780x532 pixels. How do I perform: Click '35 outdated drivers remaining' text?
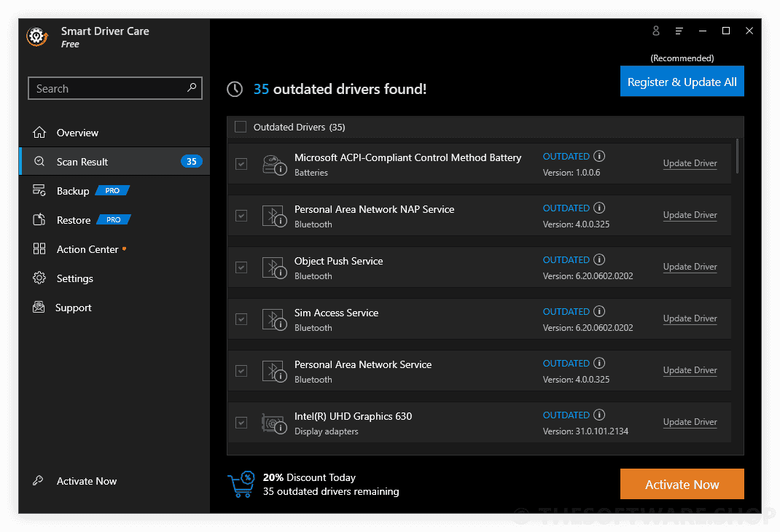point(331,491)
